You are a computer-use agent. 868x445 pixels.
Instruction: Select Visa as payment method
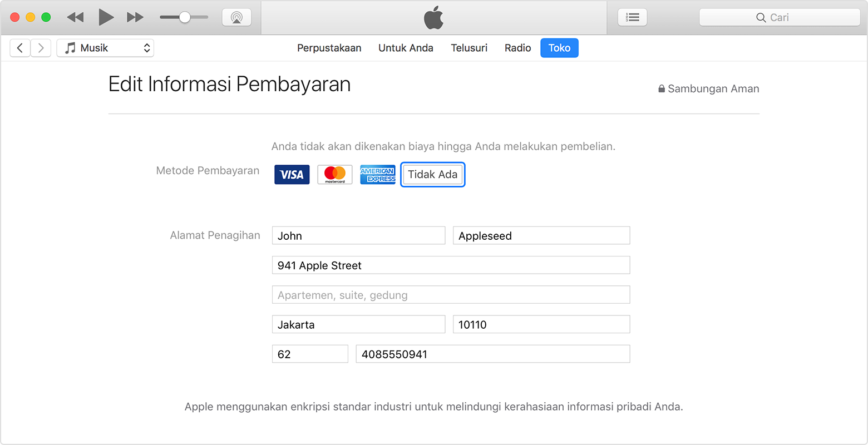click(x=292, y=175)
